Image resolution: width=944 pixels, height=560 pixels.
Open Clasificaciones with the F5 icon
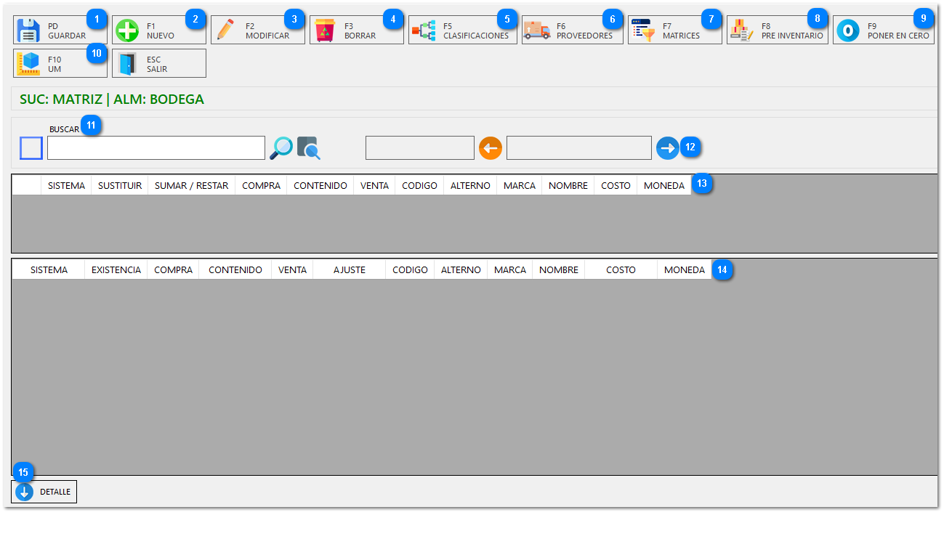pos(424,31)
